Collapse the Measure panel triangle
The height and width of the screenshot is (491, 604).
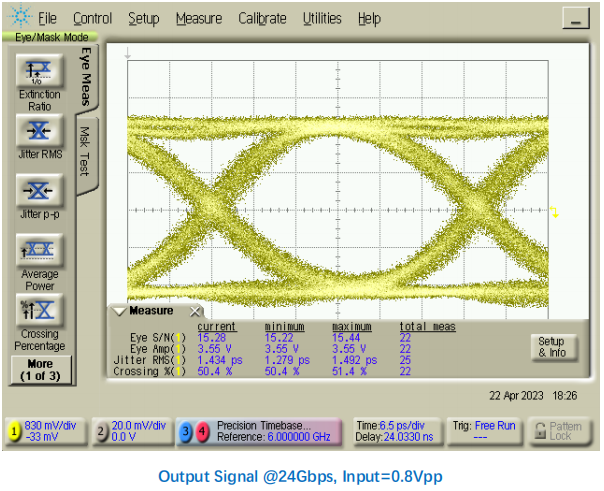[119, 311]
